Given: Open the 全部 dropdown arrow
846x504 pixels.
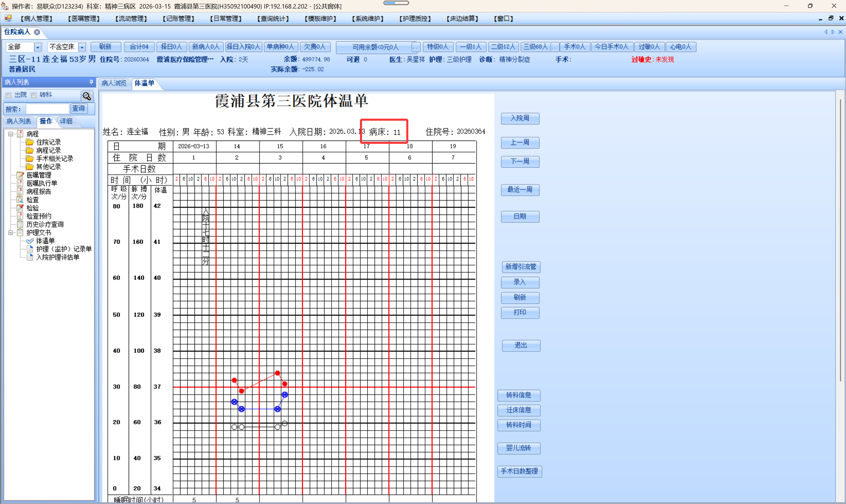Looking at the screenshot, I should tap(38, 47).
